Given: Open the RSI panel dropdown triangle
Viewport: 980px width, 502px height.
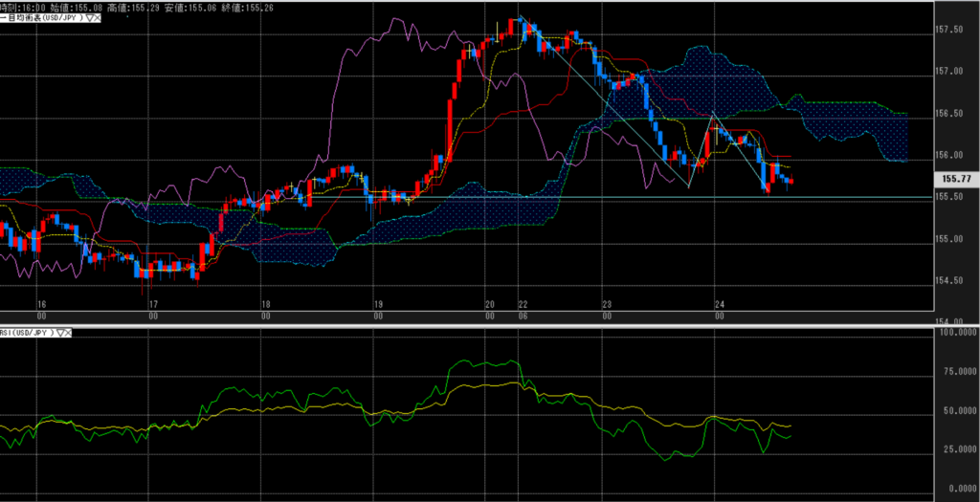Looking at the screenshot, I should (60, 333).
